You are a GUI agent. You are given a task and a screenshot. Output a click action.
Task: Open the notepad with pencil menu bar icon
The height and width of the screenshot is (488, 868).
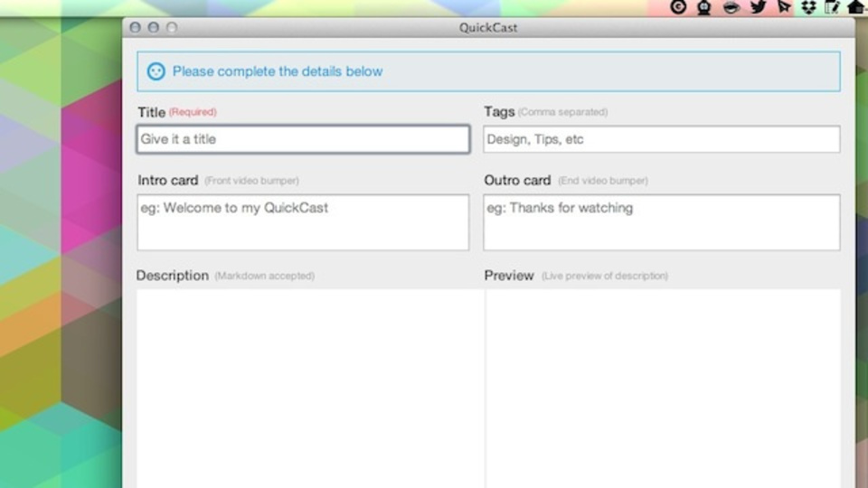pos(832,6)
